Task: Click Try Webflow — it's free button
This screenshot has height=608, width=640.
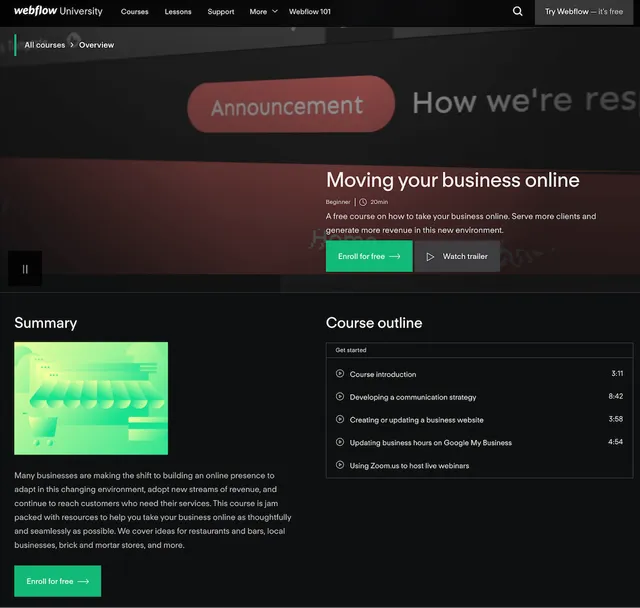Action: click(584, 12)
